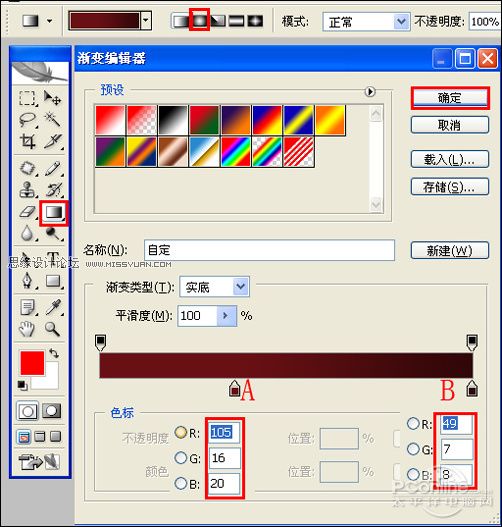Select color stop A under gradient bar
This screenshot has width=502, height=527.
point(234,389)
